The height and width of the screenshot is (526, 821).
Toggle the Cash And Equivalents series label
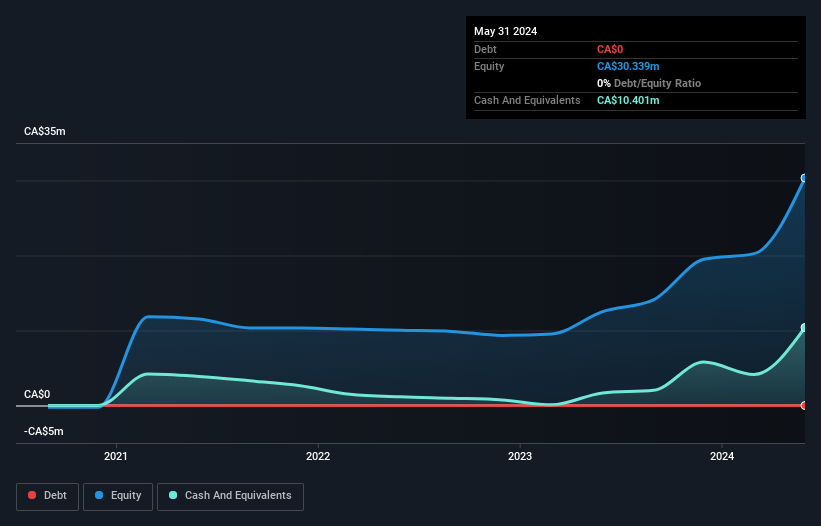pyautogui.click(x=238, y=495)
